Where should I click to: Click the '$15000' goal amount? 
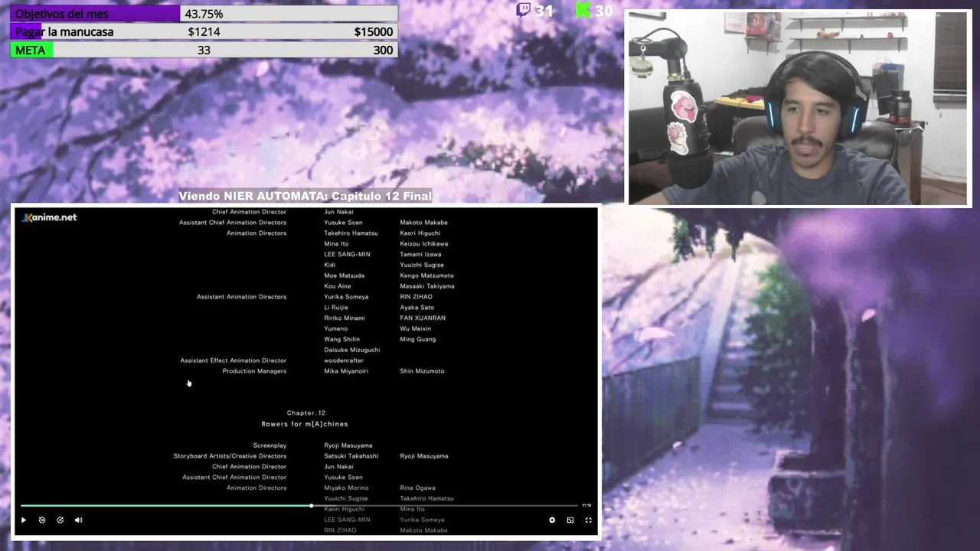(374, 31)
